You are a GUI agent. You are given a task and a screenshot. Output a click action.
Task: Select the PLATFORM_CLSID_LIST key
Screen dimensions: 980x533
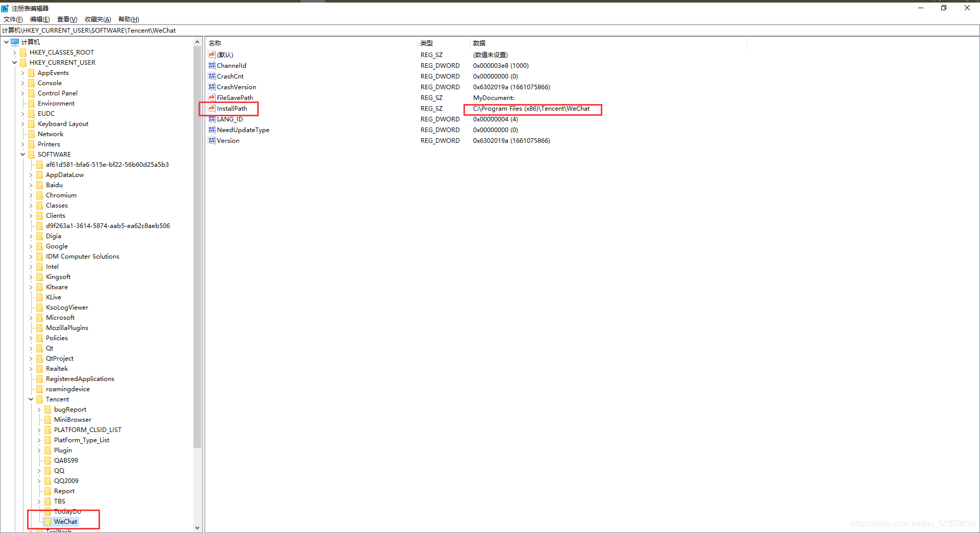click(88, 429)
